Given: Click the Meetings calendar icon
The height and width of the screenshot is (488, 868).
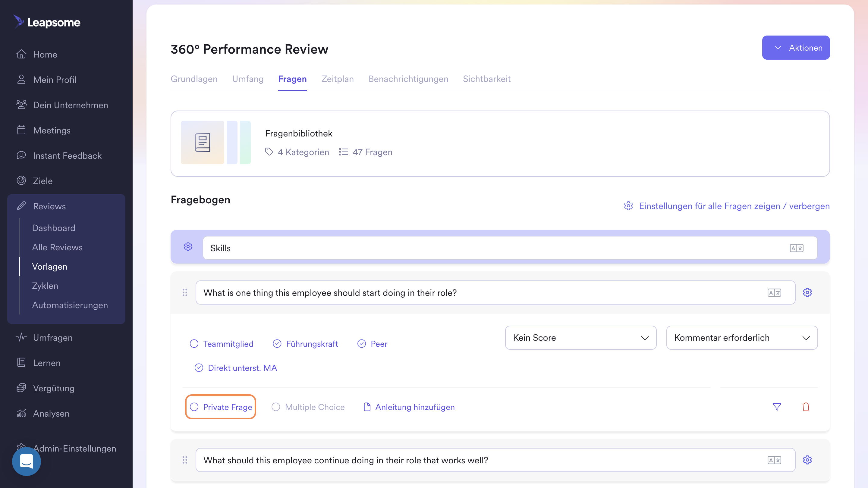Looking at the screenshot, I should [x=21, y=130].
